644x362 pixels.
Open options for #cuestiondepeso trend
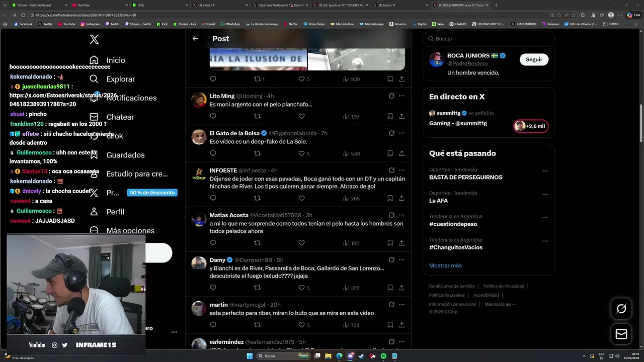coord(545,218)
